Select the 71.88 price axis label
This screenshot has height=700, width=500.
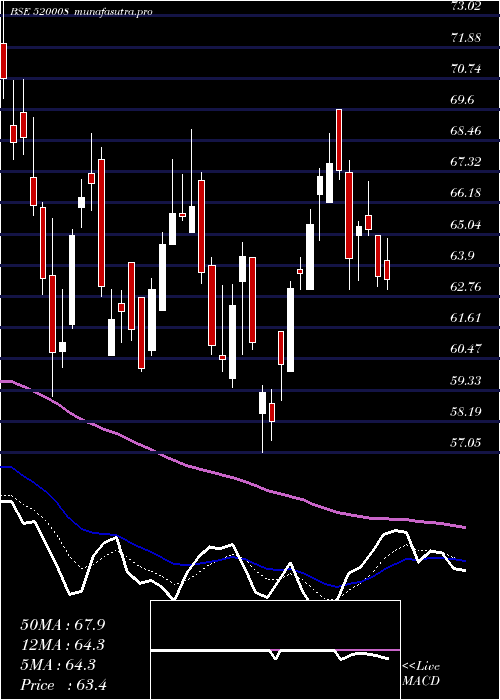[466, 38]
